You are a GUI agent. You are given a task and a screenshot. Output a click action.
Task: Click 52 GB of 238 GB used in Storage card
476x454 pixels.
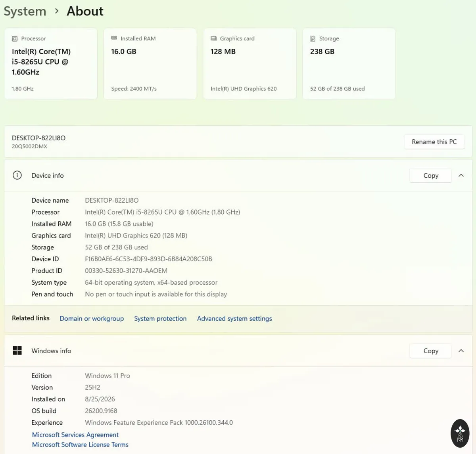point(337,89)
